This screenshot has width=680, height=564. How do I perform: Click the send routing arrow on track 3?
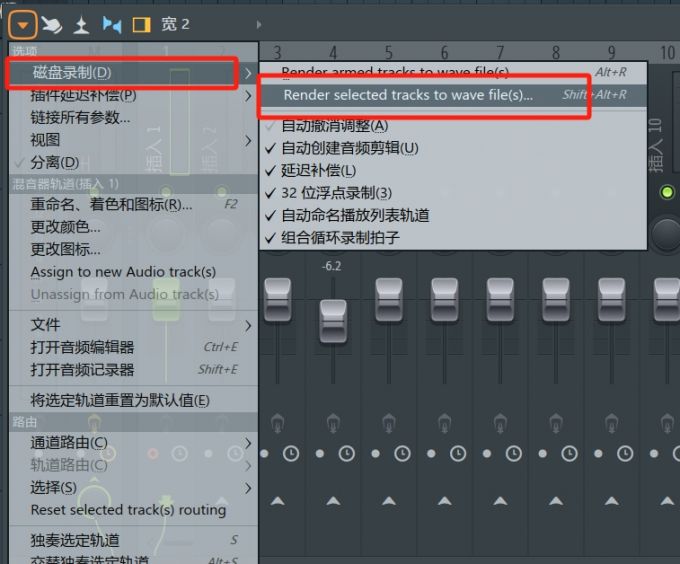point(278,501)
